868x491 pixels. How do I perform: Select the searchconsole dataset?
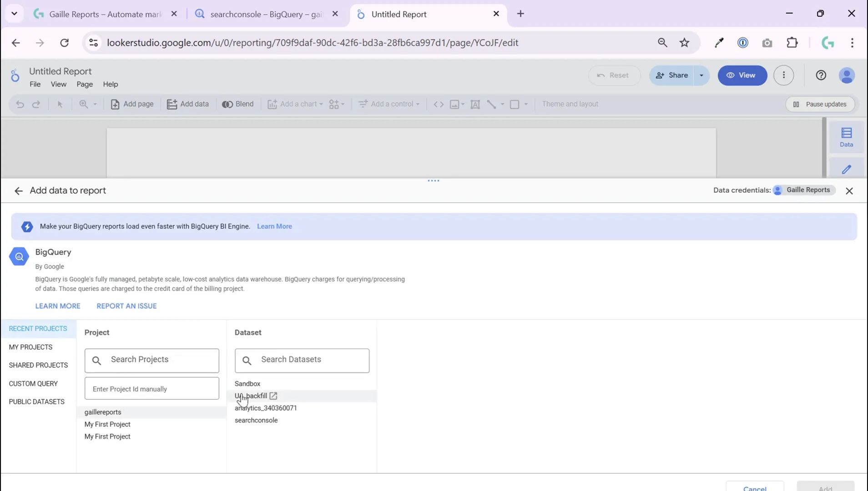(x=302, y=421)
